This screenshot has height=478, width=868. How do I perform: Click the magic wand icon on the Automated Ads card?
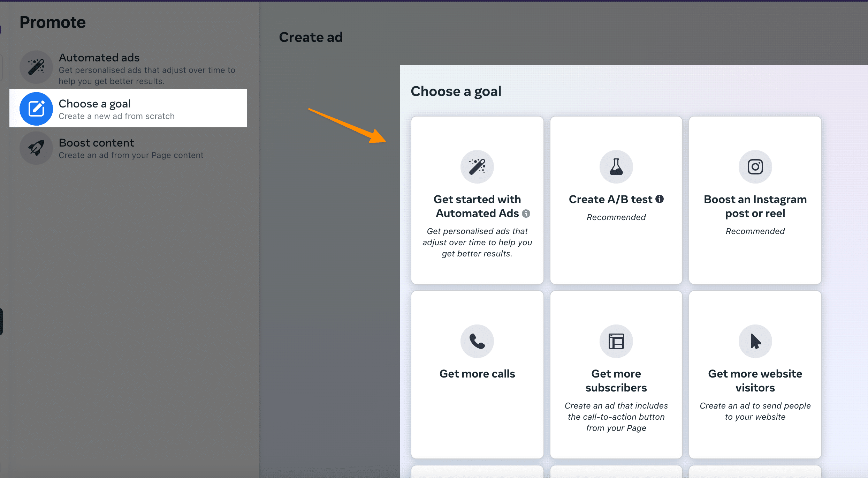[x=477, y=167]
